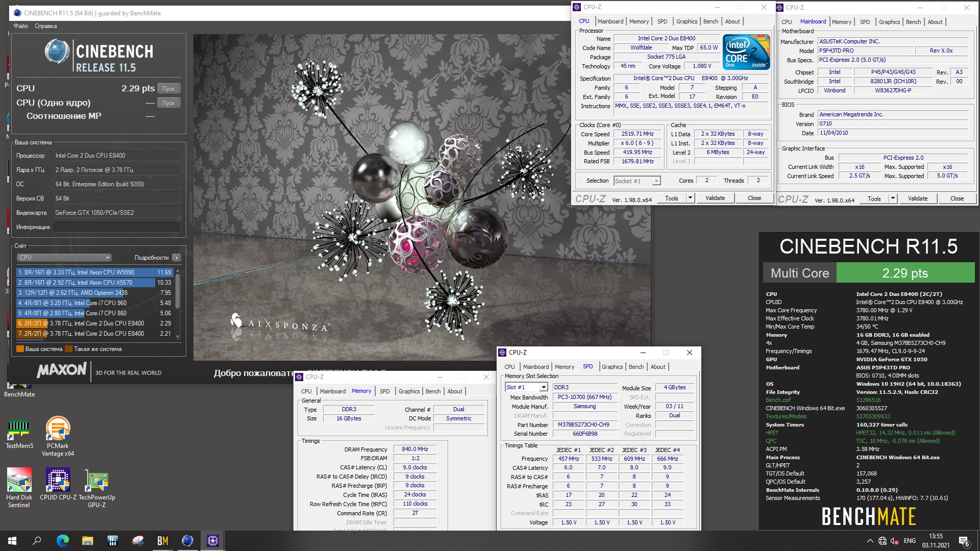Click the system clock 13:55
The width and height of the screenshot is (980, 551).
pos(936,536)
